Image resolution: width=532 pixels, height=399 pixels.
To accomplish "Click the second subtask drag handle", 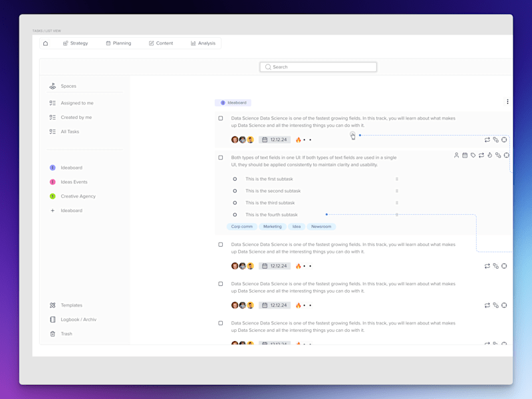I will pos(396,191).
